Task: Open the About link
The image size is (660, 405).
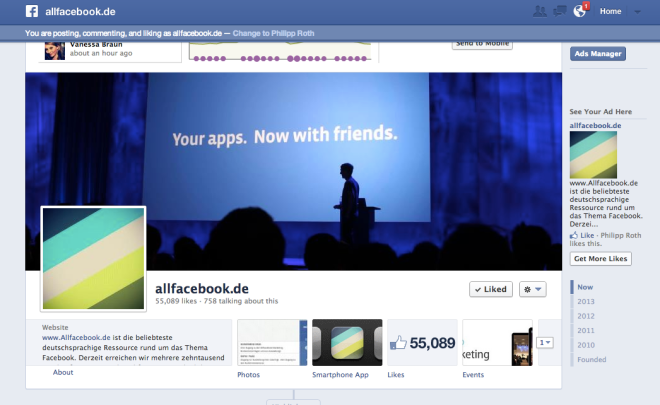Action: pos(63,372)
